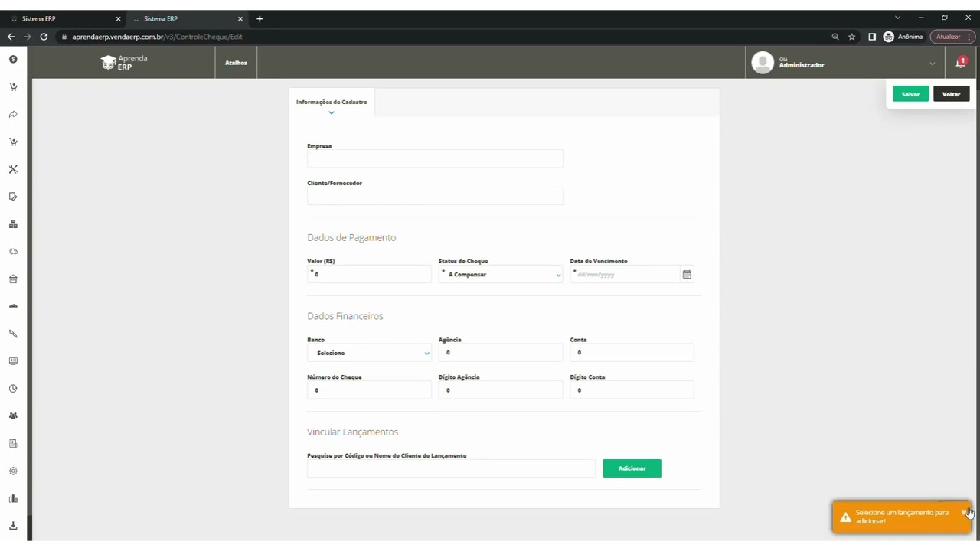Click the Vincular Lançamentos heading
The width and height of the screenshot is (980, 551).
(352, 432)
